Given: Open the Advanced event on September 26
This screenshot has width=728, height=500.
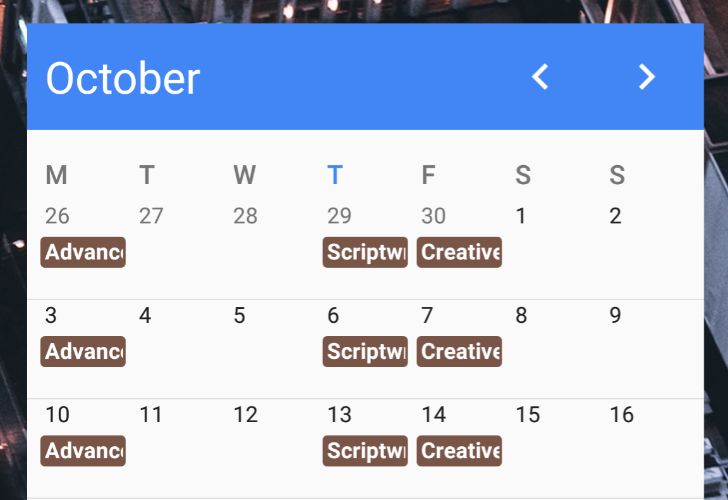Looking at the screenshot, I should pos(83,252).
